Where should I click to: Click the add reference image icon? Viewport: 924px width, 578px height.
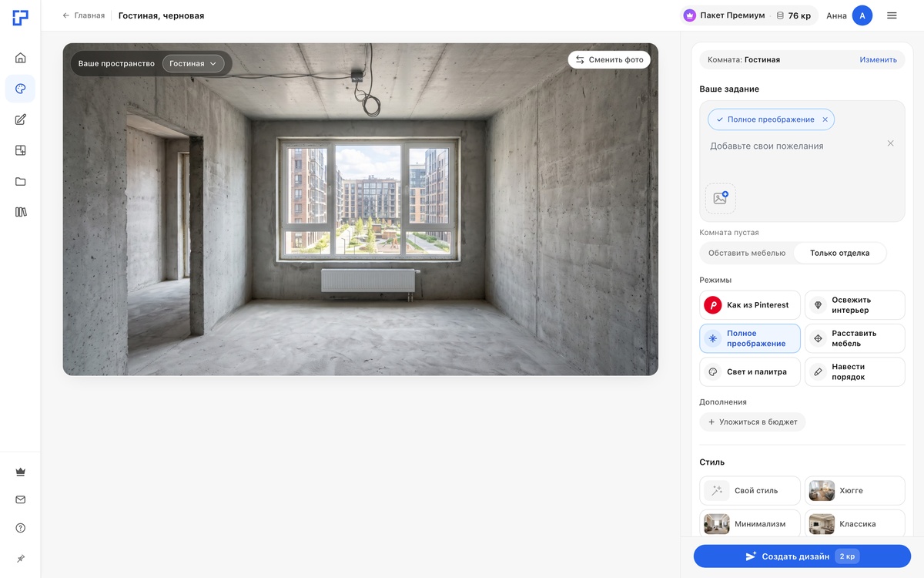pos(720,198)
